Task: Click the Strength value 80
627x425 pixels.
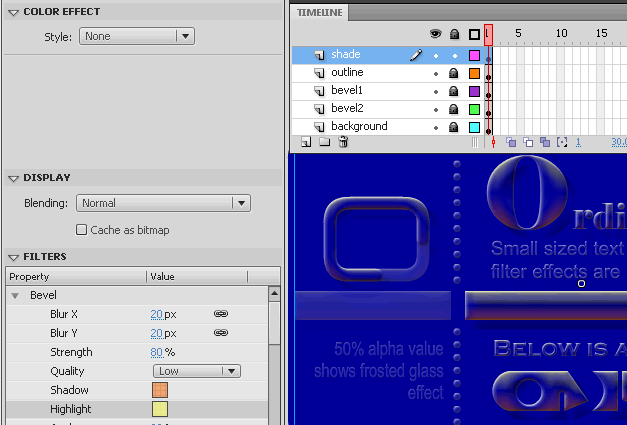Action: point(156,352)
